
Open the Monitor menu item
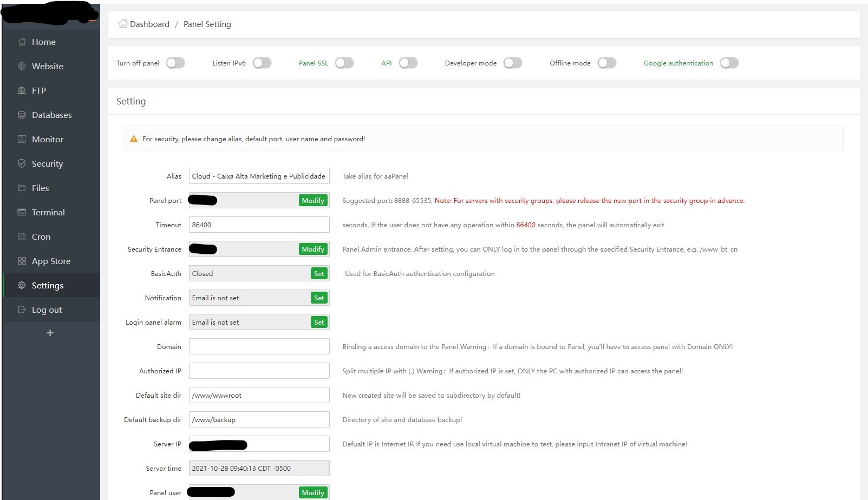click(x=51, y=139)
